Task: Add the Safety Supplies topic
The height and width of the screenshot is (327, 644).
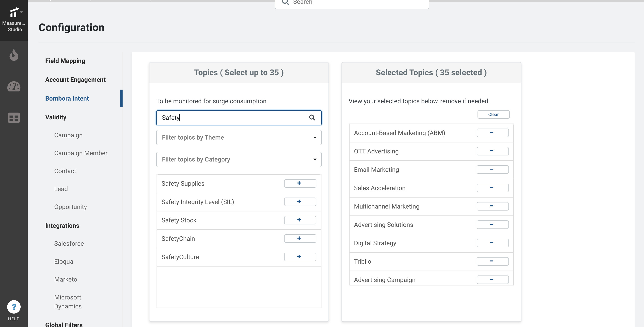Action: point(300,183)
